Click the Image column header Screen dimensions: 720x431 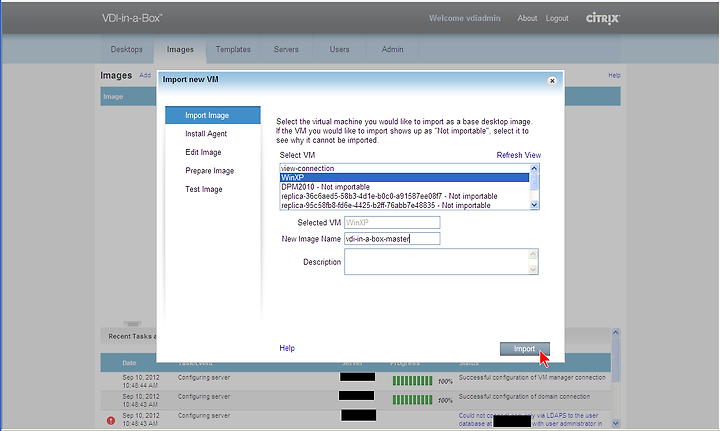[x=113, y=96]
